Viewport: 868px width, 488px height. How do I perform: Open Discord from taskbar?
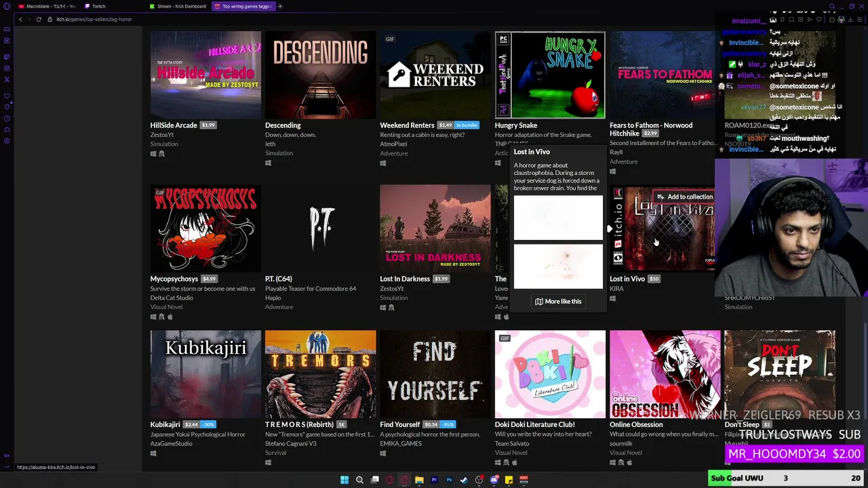click(x=494, y=480)
